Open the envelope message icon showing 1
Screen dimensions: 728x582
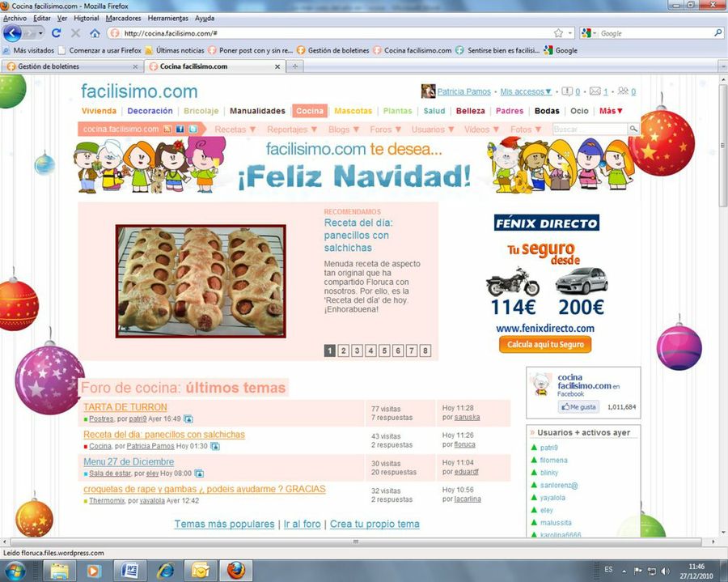[x=595, y=92]
